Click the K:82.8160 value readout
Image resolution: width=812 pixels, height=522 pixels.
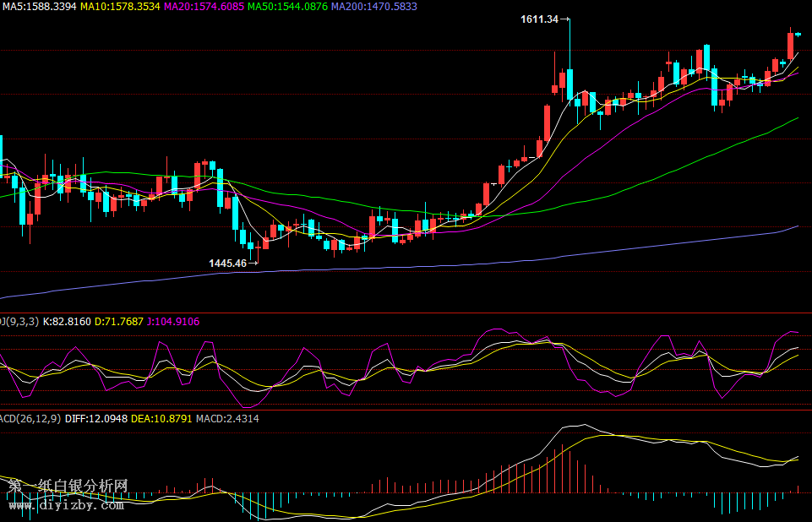point(67,321)
